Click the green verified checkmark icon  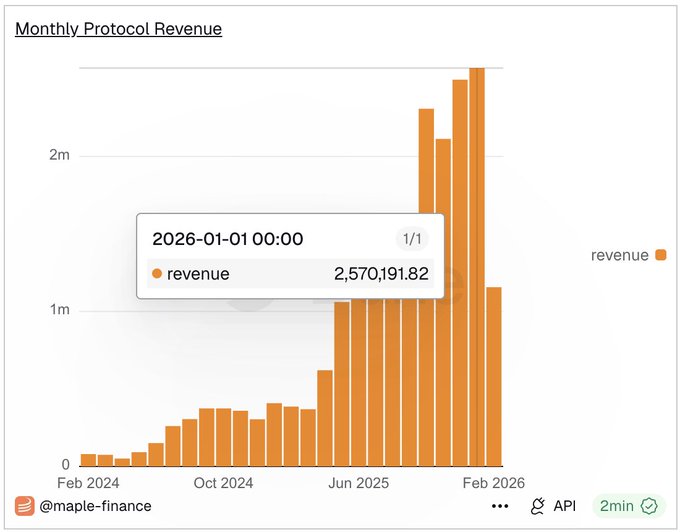click(650, 506)
